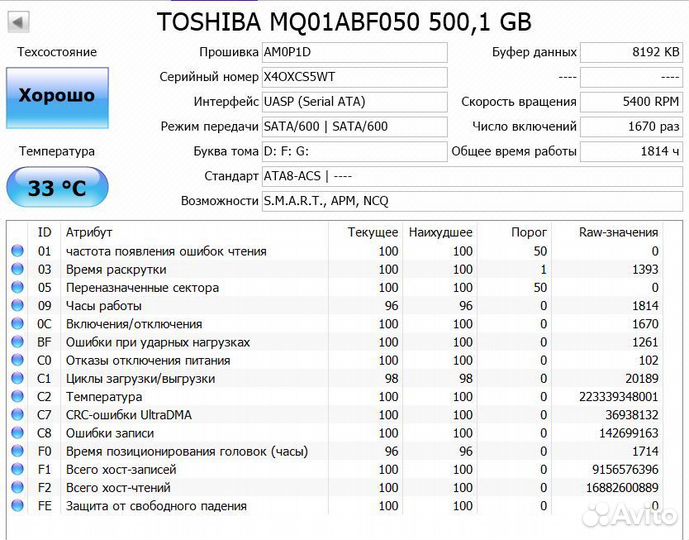Select the row Ошибки при ударных нагрузках
The height and width of the screenshot is (540, 689).
[335, 342]
